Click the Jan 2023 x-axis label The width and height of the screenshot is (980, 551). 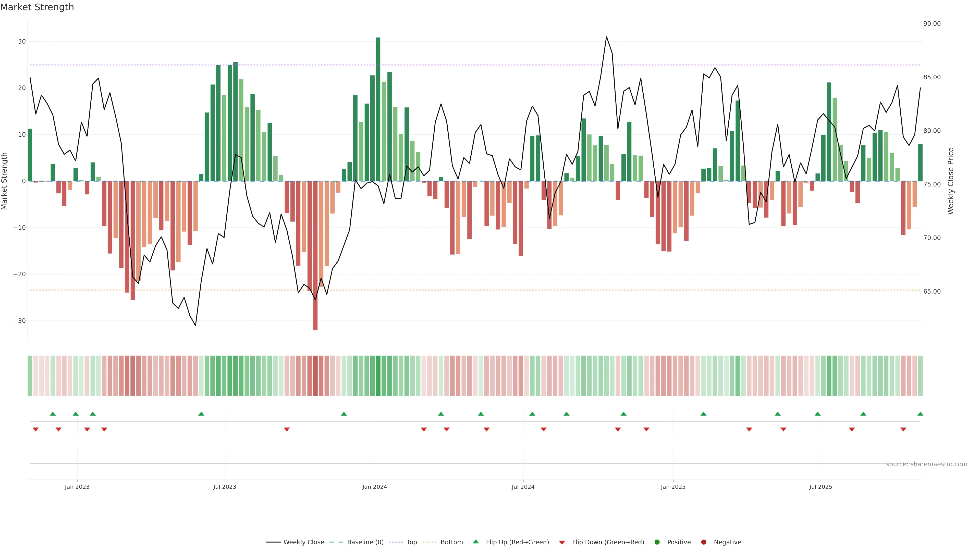(x=77, y=487)
